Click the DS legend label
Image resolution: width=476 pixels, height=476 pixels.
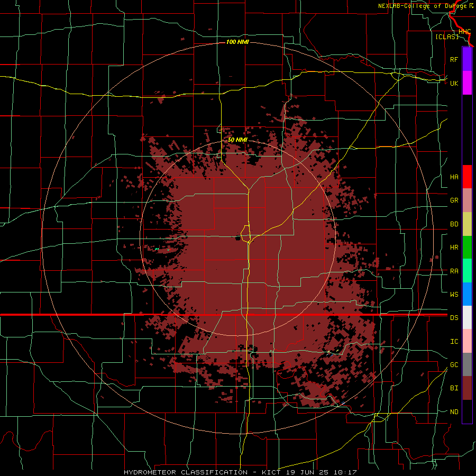tap(454, 317)
